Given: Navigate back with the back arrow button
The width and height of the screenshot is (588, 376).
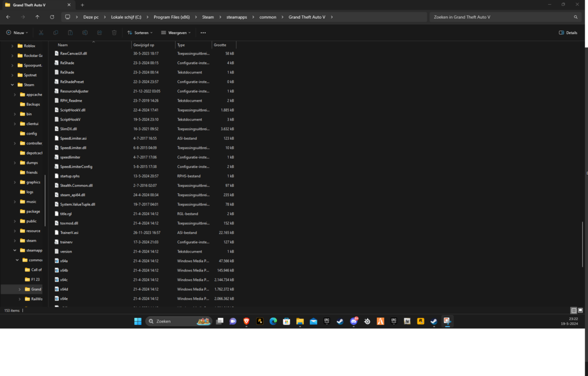Looking at the screenshot, I should [x=7, y=18].
